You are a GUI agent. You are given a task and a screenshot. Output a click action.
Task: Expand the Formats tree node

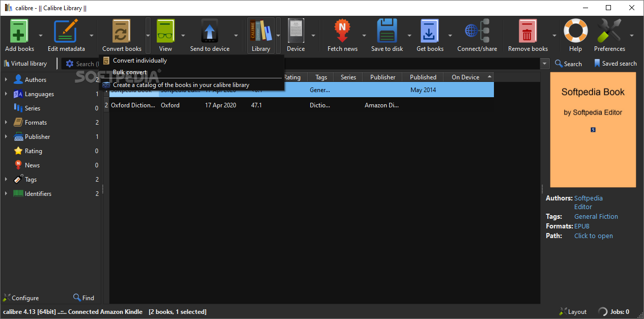(x=6, y=123)
